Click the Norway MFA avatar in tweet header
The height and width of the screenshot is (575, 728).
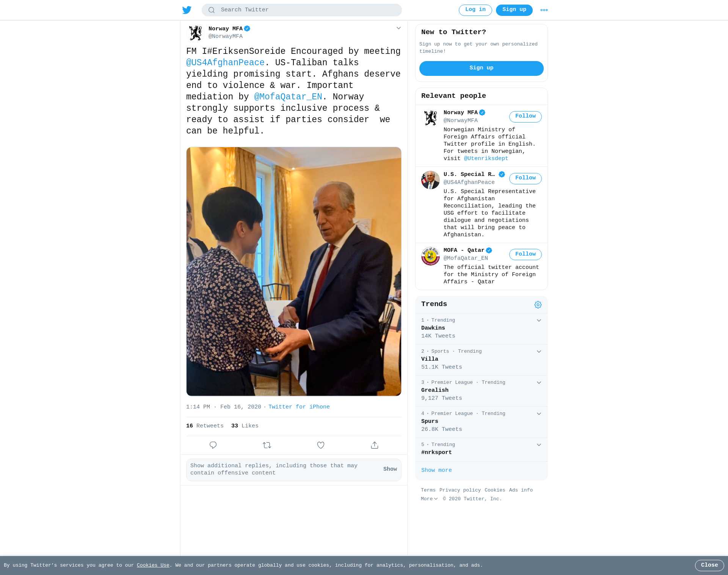pos(196,33)
